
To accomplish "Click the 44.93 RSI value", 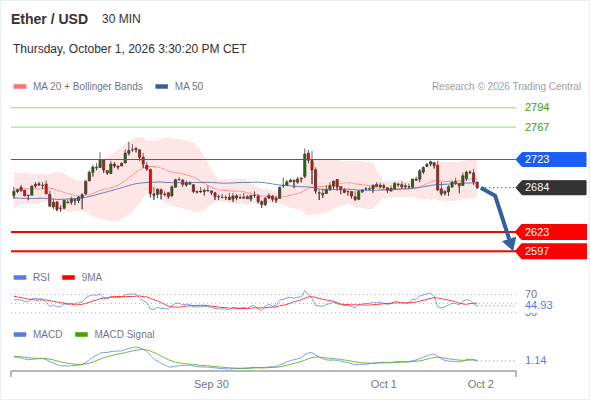I will [539, 305].
